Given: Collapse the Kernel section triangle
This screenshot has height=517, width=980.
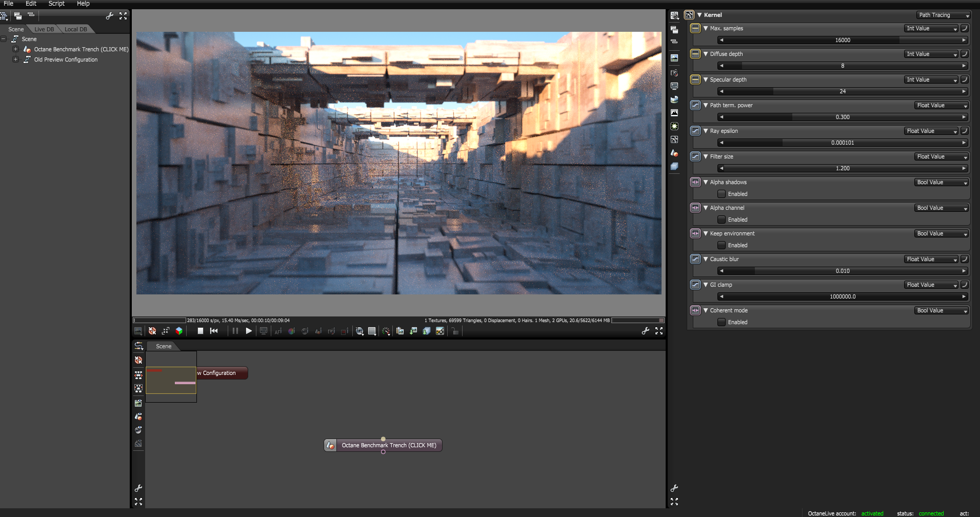Looking at the screenshot, I should tap(699, 15).
